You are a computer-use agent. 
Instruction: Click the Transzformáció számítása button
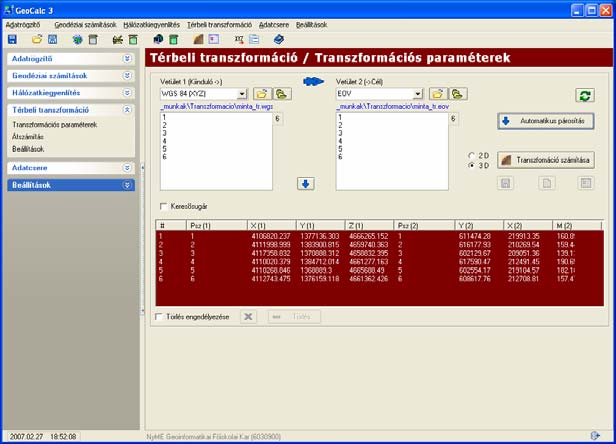546,160
